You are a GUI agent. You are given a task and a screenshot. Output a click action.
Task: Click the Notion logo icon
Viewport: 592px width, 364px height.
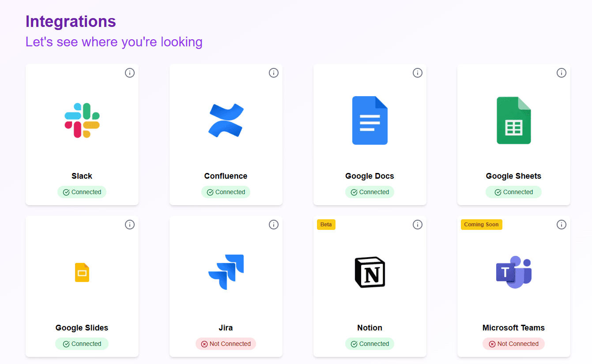click(x=370, y=272)
